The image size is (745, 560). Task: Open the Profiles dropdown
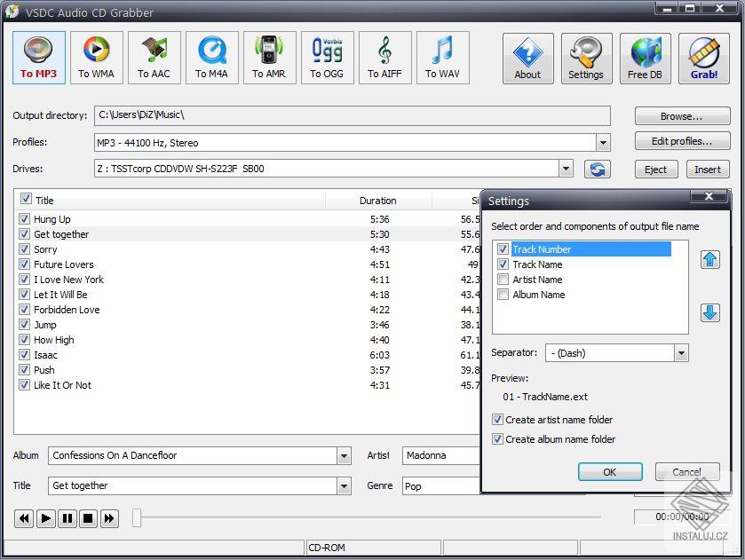[603, 142]
